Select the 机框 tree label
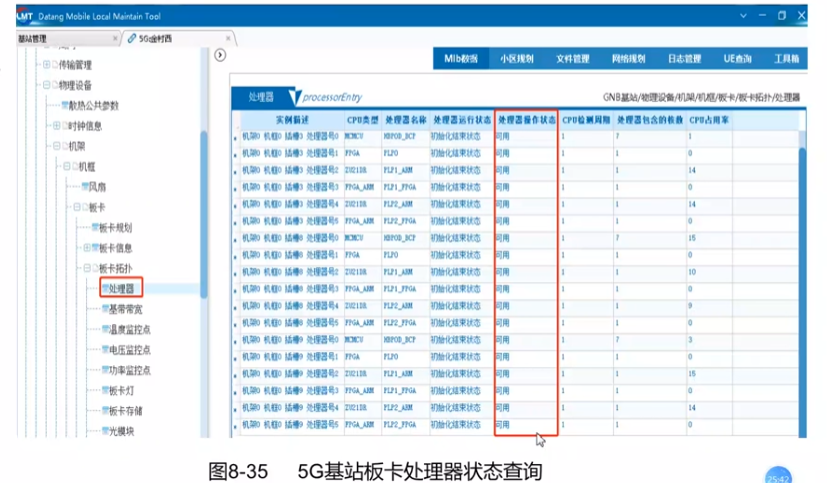This screenshot has height=483, width=827. point(86,167)
